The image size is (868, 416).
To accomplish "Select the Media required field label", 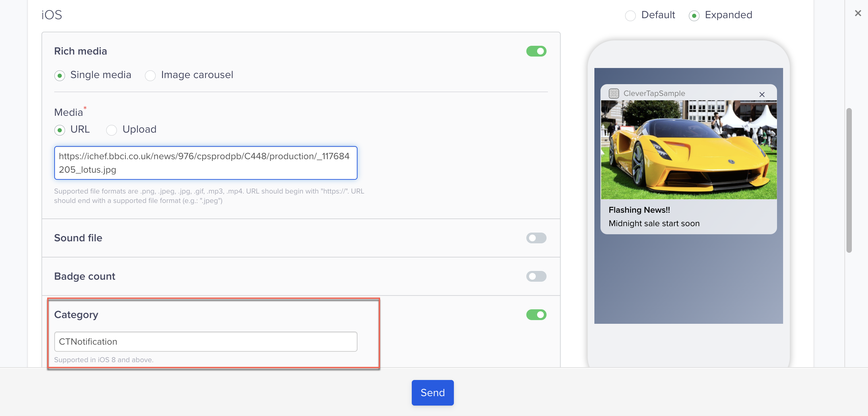I will (68, 112).
